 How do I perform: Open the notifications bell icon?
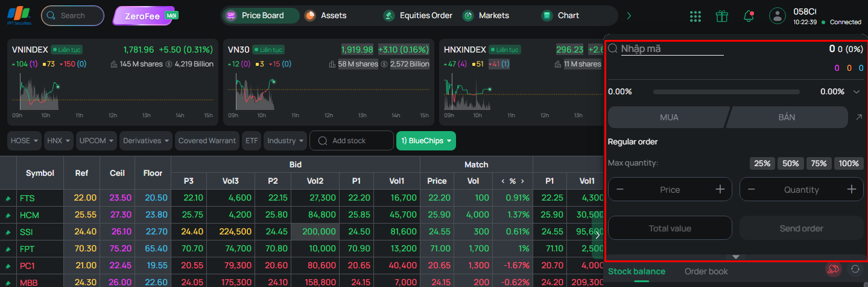pos(749,16)
